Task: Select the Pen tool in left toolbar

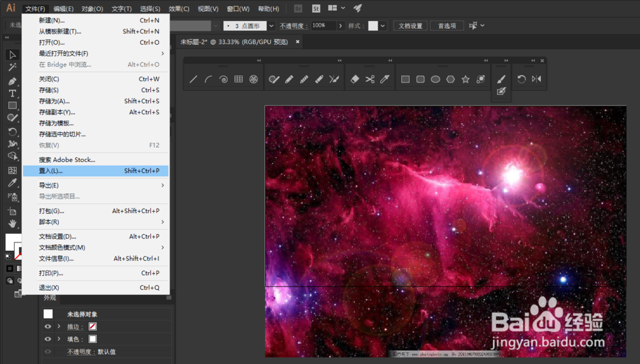Action: [x=12, y=81]
